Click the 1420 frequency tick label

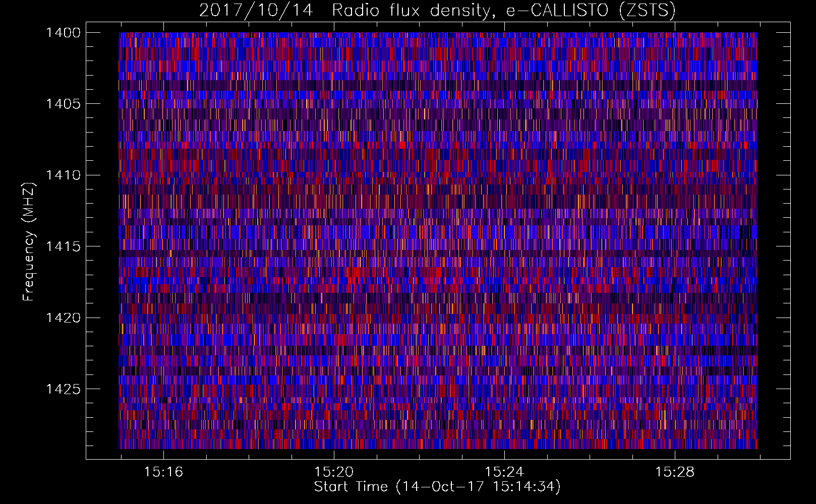point(63,318)
